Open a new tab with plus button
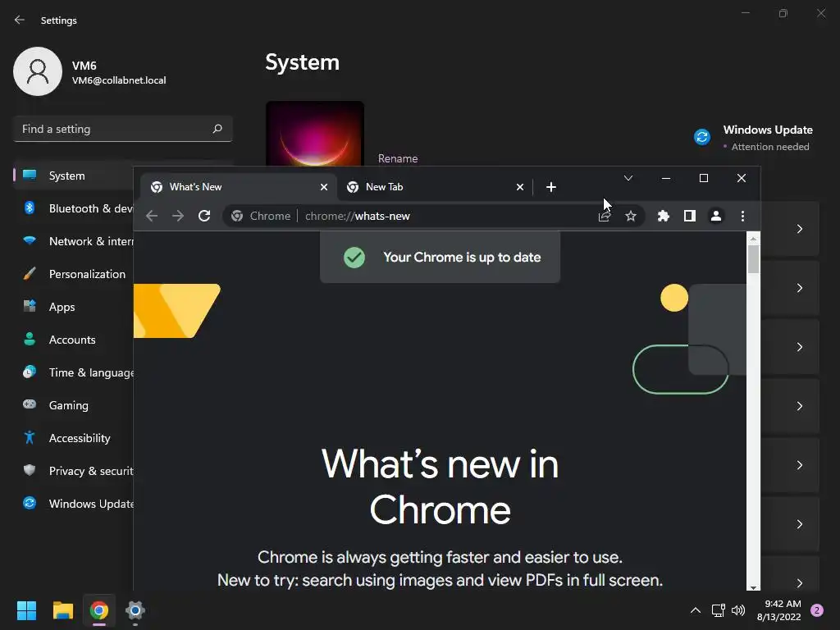The image size is (840, 630). point(551,187)
